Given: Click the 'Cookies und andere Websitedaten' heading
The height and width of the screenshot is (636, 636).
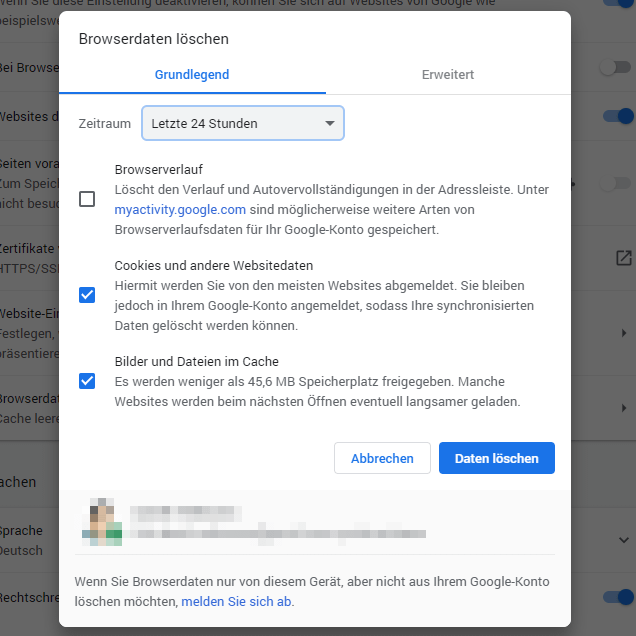Looking at the screenshot, I should tap(214, 266).
